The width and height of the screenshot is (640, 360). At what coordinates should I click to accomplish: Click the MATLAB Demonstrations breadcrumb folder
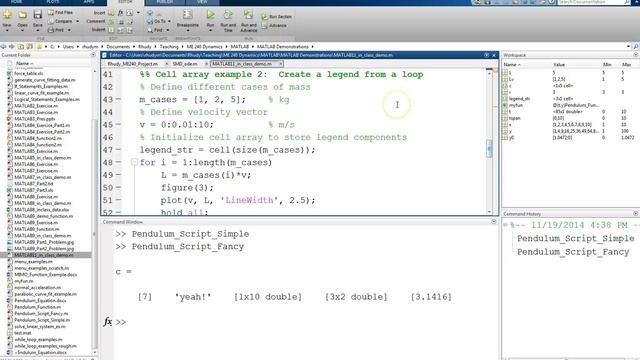pos(282,47)
